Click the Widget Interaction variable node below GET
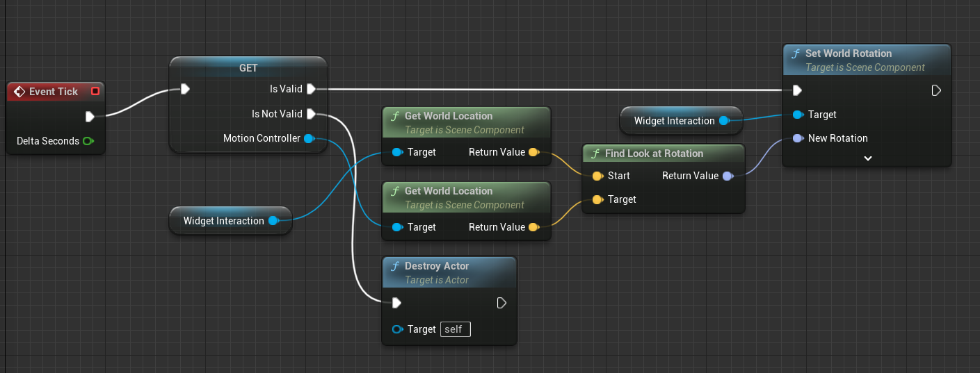 point(230,221)
